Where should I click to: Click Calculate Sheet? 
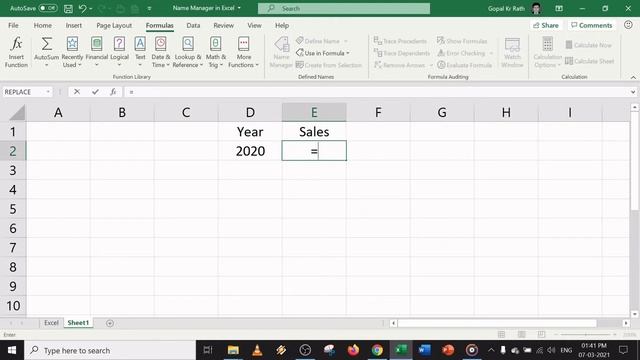click(x=589, y=61)
